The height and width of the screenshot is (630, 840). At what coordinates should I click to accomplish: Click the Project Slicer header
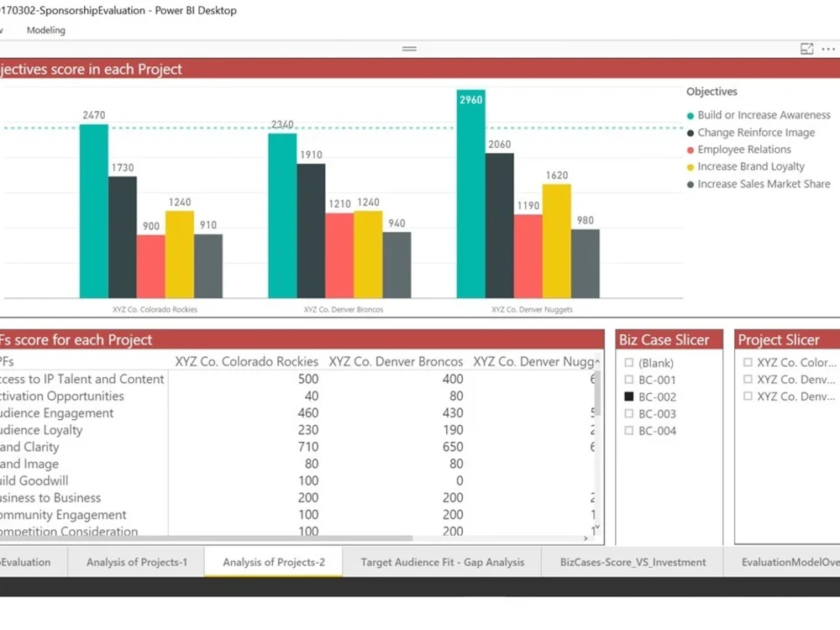(x=788, y=339)
